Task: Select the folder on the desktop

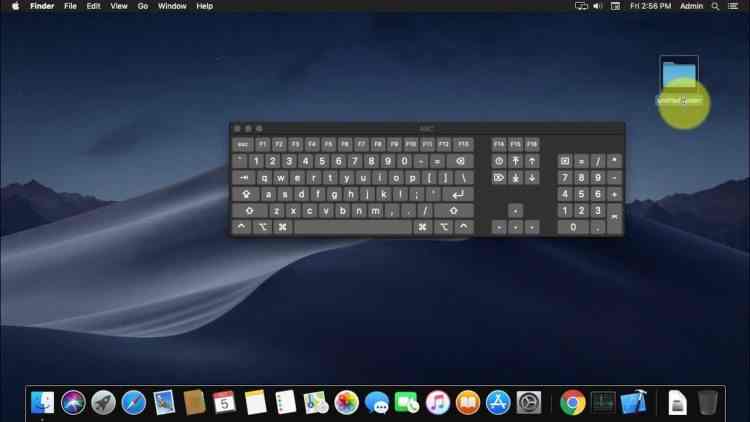Action: [x=679, y=76]
